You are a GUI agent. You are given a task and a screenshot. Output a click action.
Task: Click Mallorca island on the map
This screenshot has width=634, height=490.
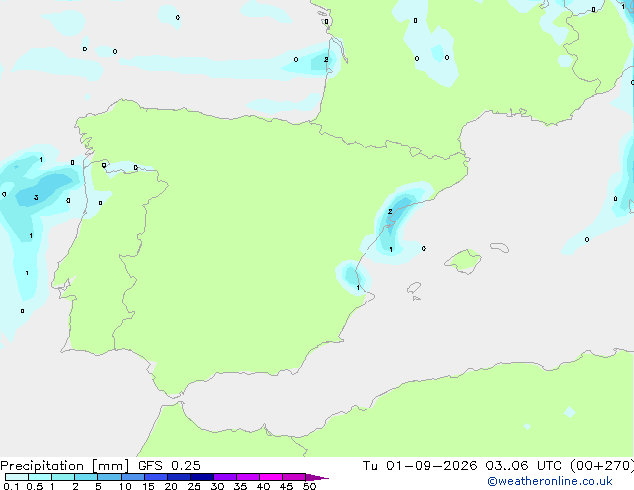click(464, 261)
